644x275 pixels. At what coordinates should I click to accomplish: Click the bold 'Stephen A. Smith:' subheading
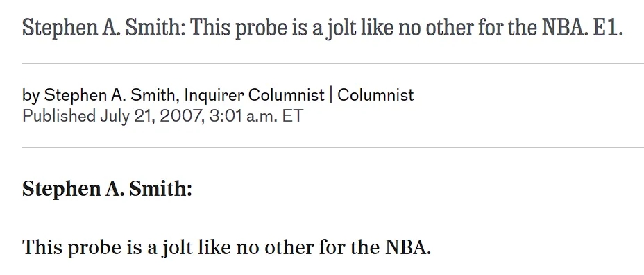(107, 189)
